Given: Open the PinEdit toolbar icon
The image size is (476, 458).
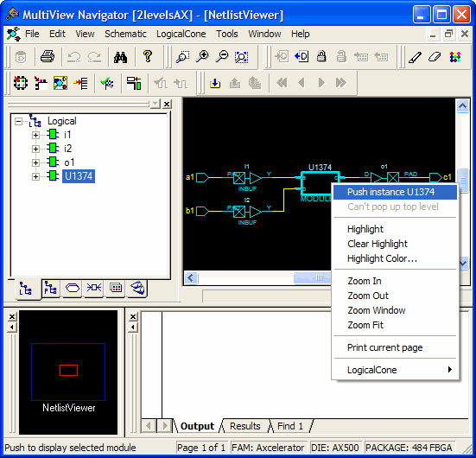Looking at the screenshot, I should (x=41, y=83).
